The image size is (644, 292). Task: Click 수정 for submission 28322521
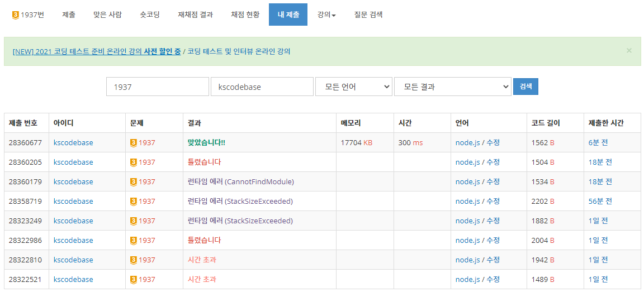coord(493,280)
